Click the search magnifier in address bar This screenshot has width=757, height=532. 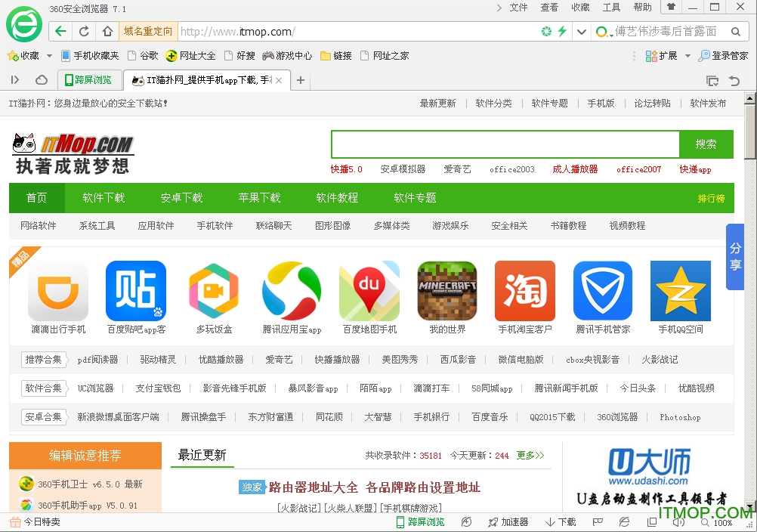point(735,32)
